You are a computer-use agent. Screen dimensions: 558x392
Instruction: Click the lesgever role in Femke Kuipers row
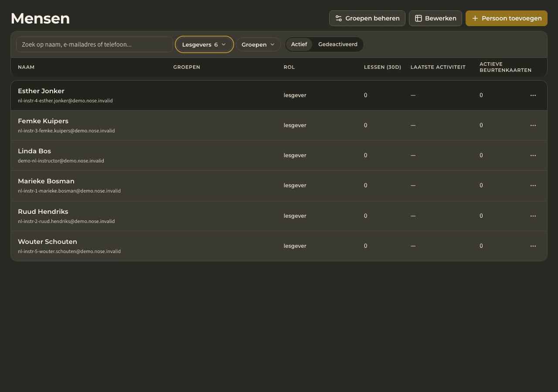295,125
